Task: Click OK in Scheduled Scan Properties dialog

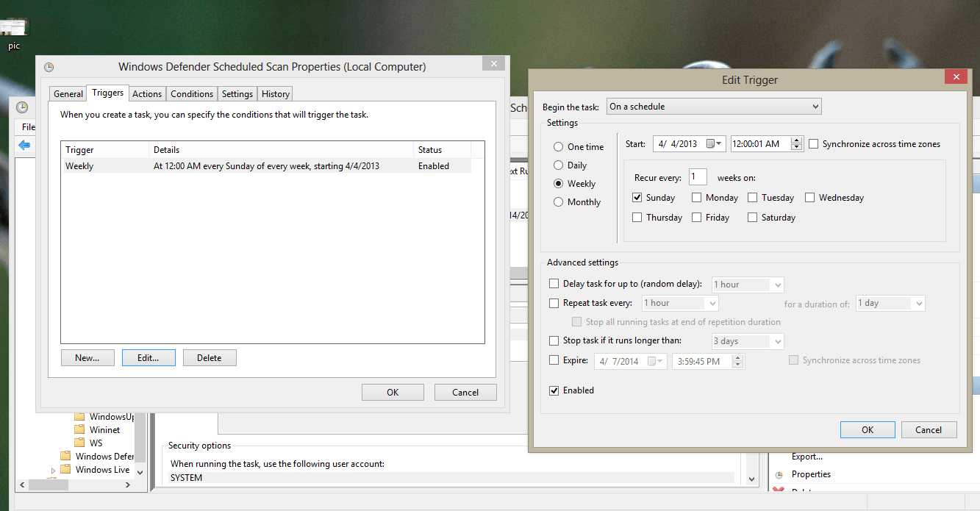Action: [x=393, y=393]
